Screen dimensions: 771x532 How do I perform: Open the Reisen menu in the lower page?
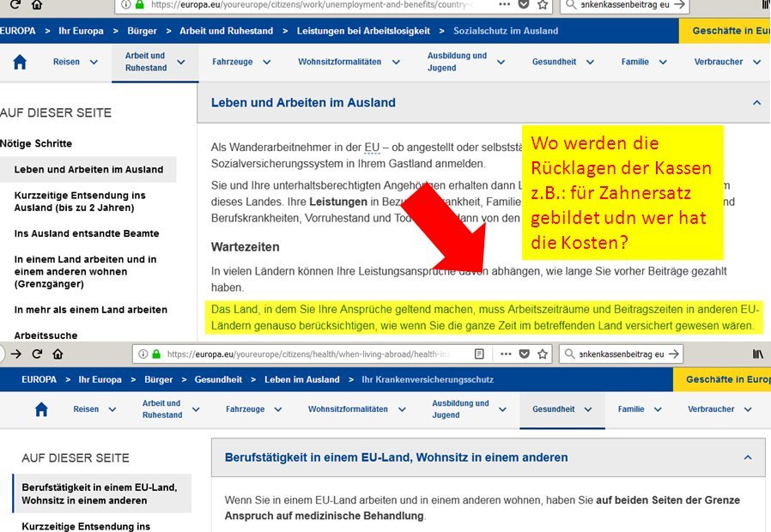(x=86, y=409)
